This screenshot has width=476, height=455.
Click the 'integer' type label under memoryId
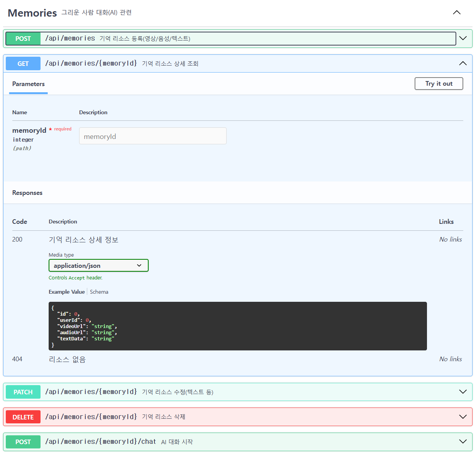23,140
